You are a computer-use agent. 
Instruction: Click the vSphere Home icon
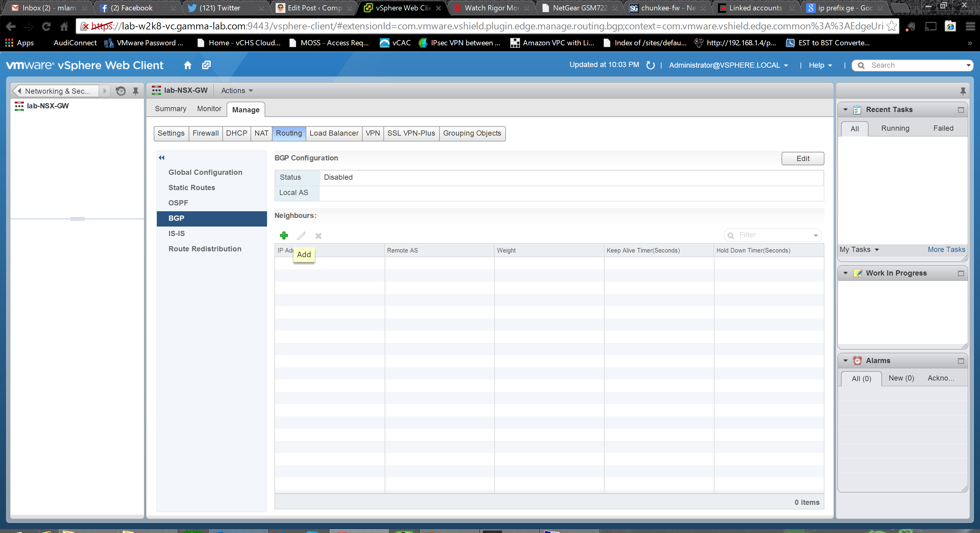(x=187, y=66)
